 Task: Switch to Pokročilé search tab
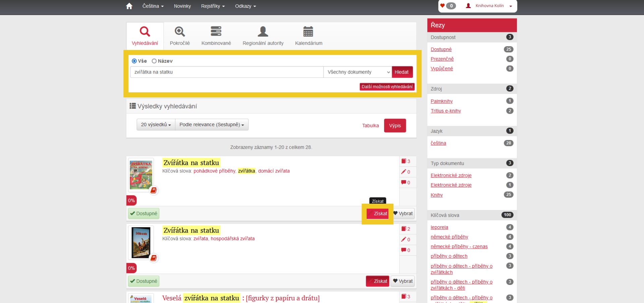click(180, 36)
